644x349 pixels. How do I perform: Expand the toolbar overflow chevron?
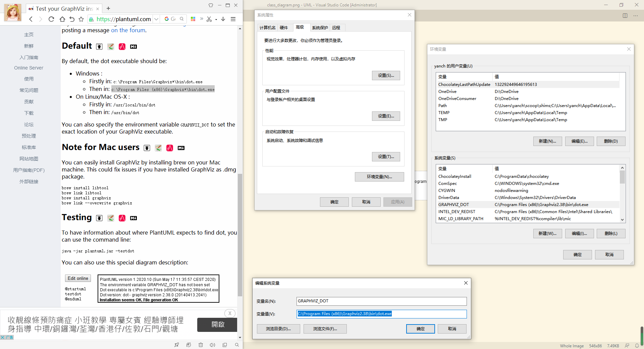[202, 19]
